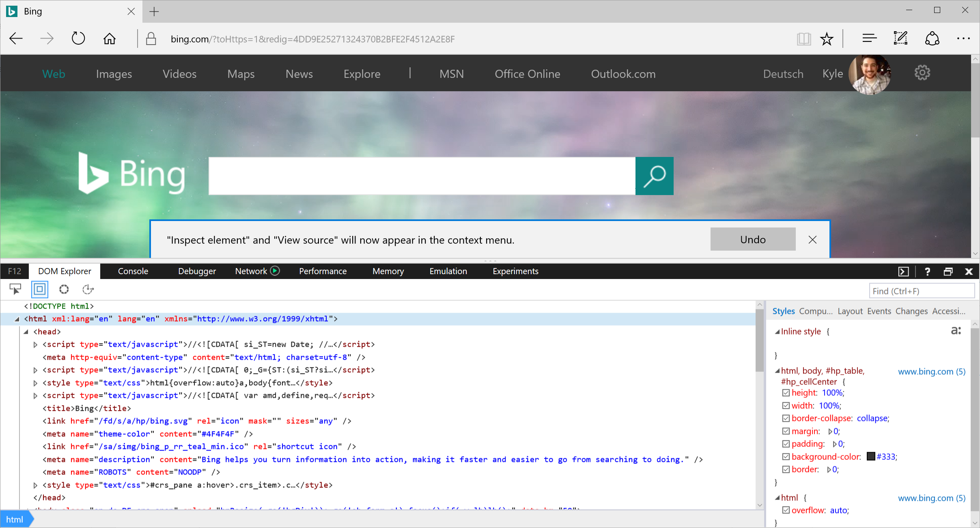Open the home page icon
Screen dimensions: 980x528
coord(110,39)
